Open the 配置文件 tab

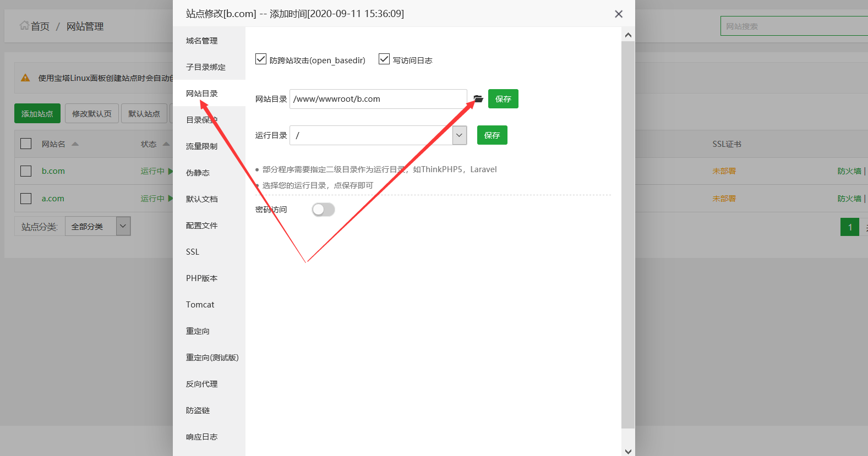click(209, 226)
